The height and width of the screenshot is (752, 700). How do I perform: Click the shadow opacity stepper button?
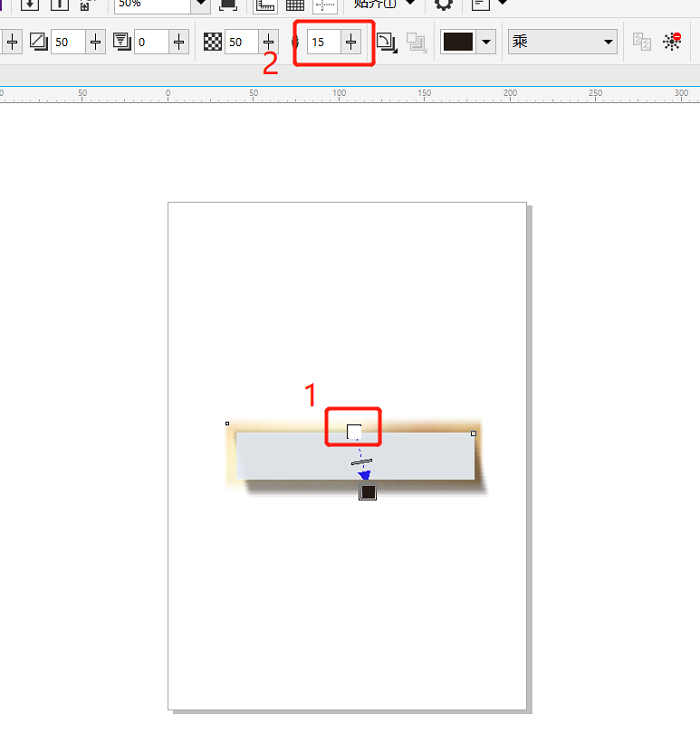click(268, 42)
